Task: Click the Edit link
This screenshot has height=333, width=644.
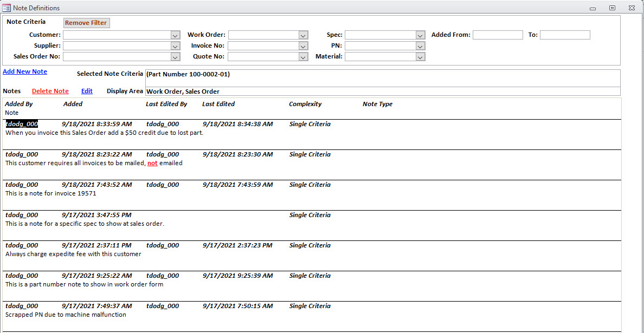Action: [86, 90]
